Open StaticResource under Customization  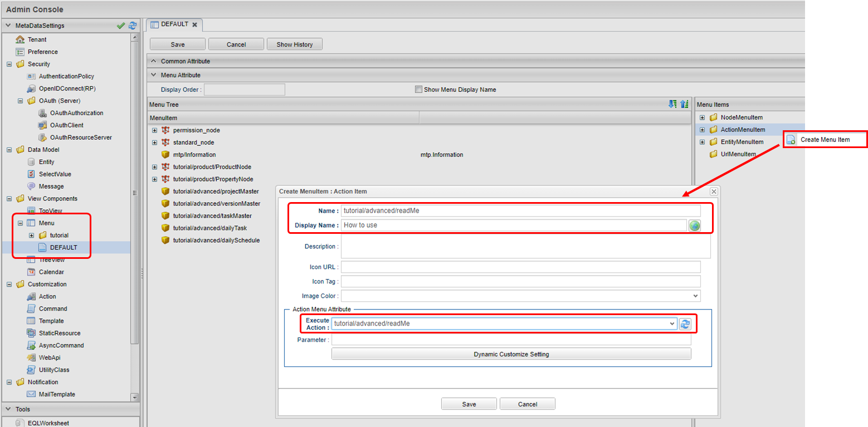point(59,333)
